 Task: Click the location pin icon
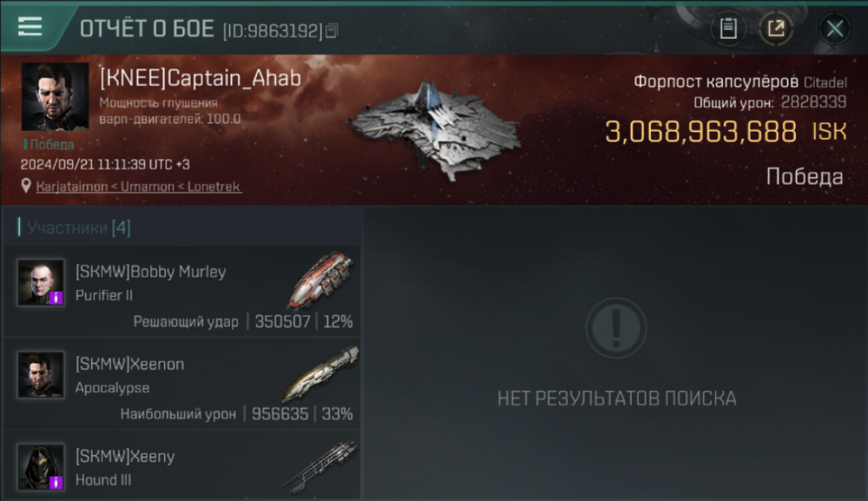27,186
